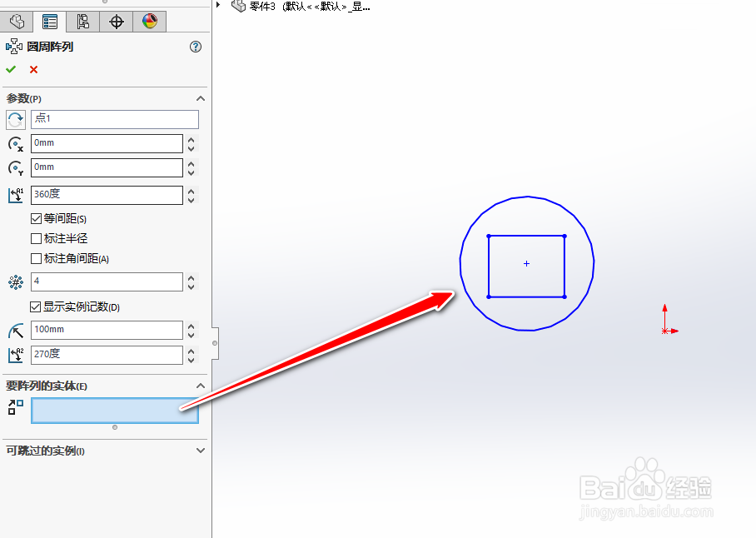Expand the 可跳过的实例(I) section

pos(200,450)
